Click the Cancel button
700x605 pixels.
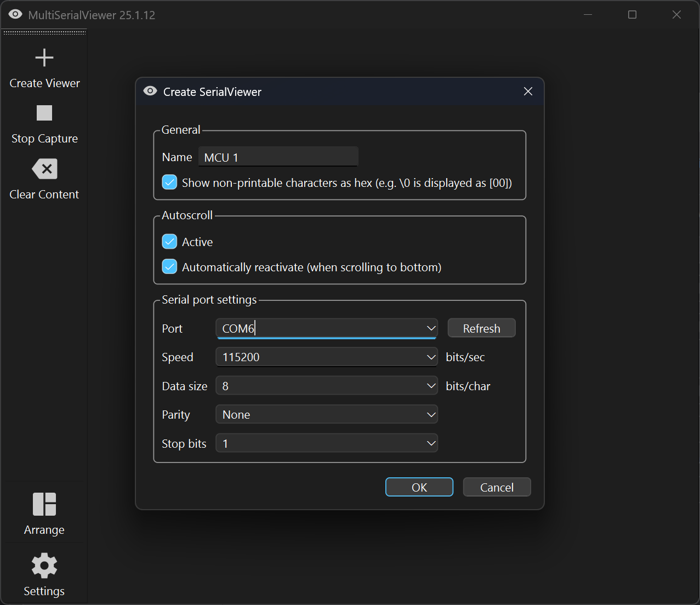tap(497, 487)
